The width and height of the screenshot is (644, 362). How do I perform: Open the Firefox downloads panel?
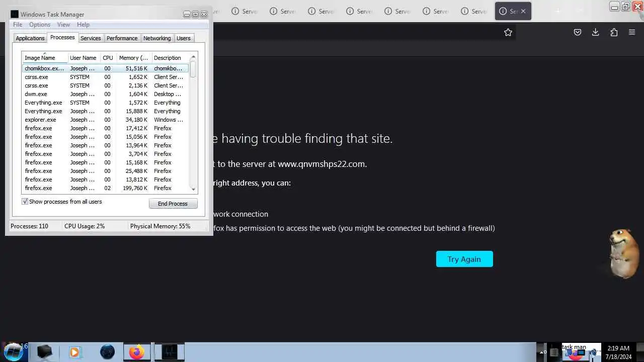(595, 32)
